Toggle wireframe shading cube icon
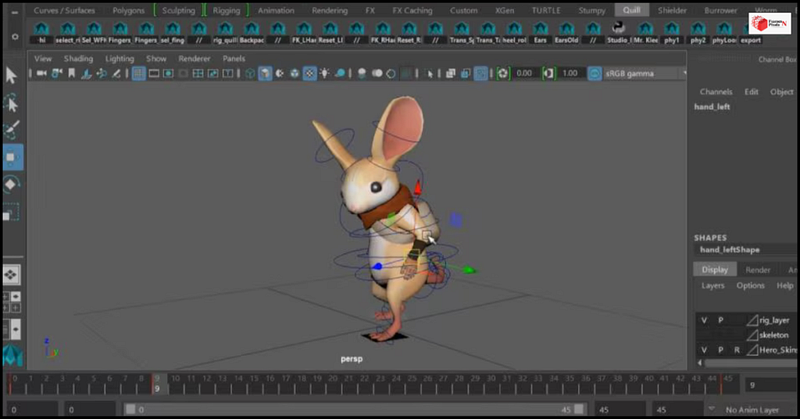 (x=250, y=73)
